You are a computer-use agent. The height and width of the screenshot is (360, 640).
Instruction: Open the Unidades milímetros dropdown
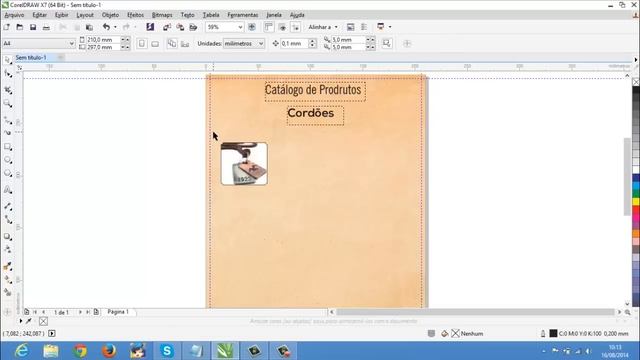261,43
